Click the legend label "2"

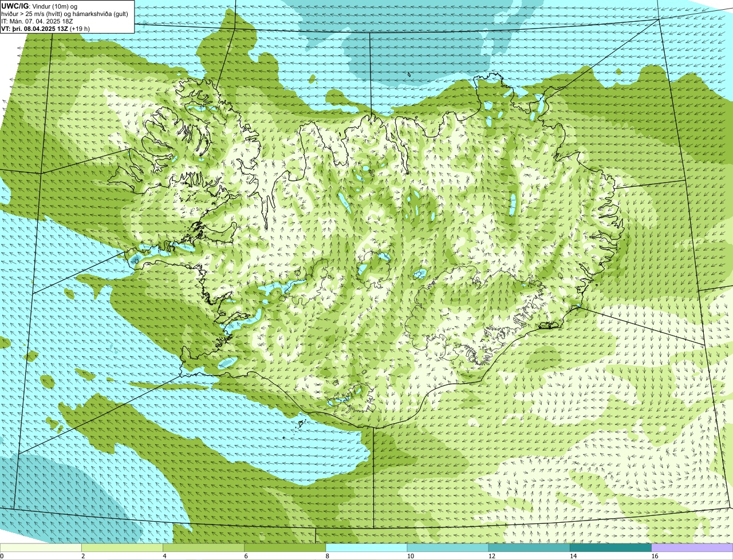click(x=83, y=556)
